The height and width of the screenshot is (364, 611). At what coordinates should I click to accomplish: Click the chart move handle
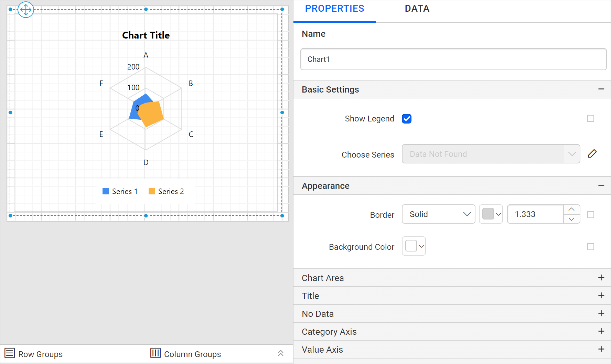[26, 10]
